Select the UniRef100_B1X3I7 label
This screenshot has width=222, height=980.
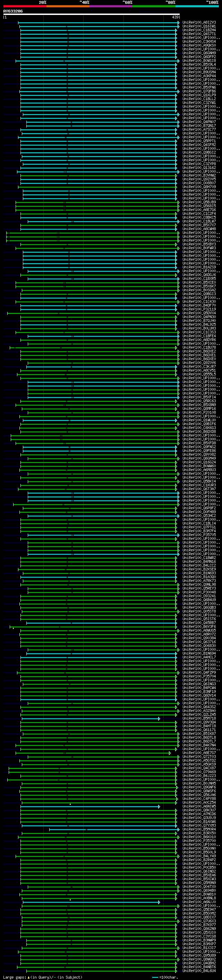(199, 948)
